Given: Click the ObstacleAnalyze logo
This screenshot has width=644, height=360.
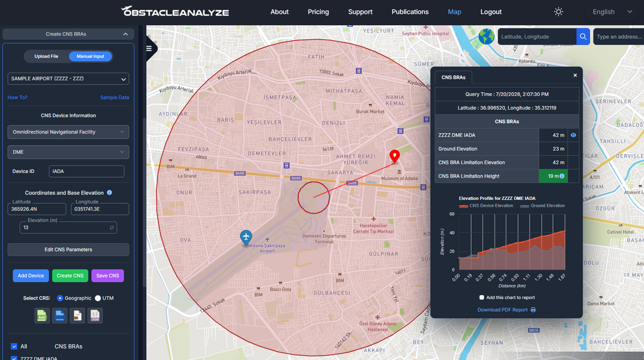Looking at the screenshot, I should click(175, 11).
